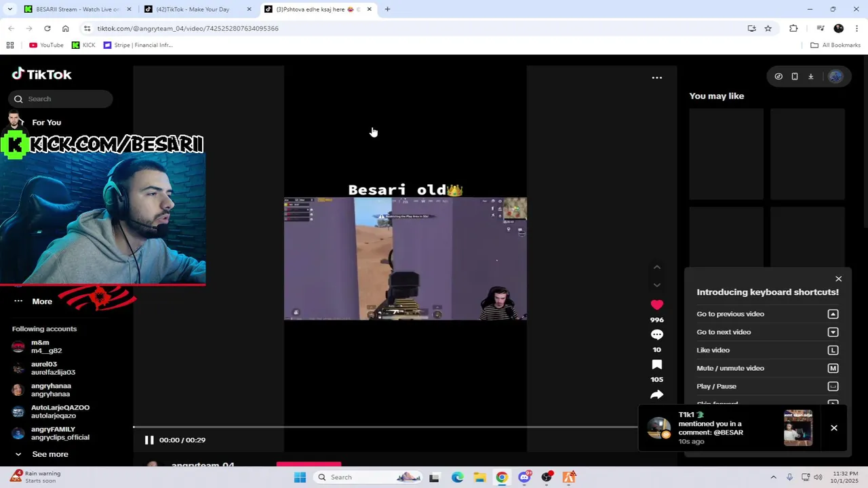Click the TikTok logo
The width and height of the screenshot is (868, 488).
(41, 74)
